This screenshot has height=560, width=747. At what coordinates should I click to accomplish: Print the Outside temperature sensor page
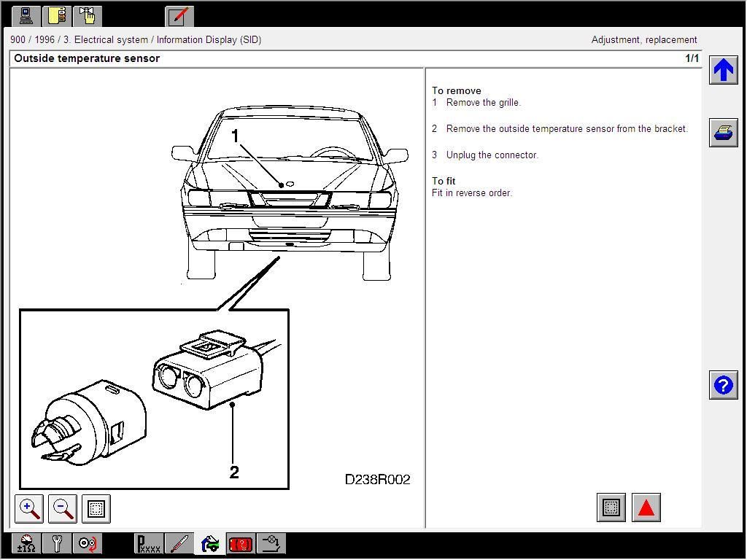723,133
